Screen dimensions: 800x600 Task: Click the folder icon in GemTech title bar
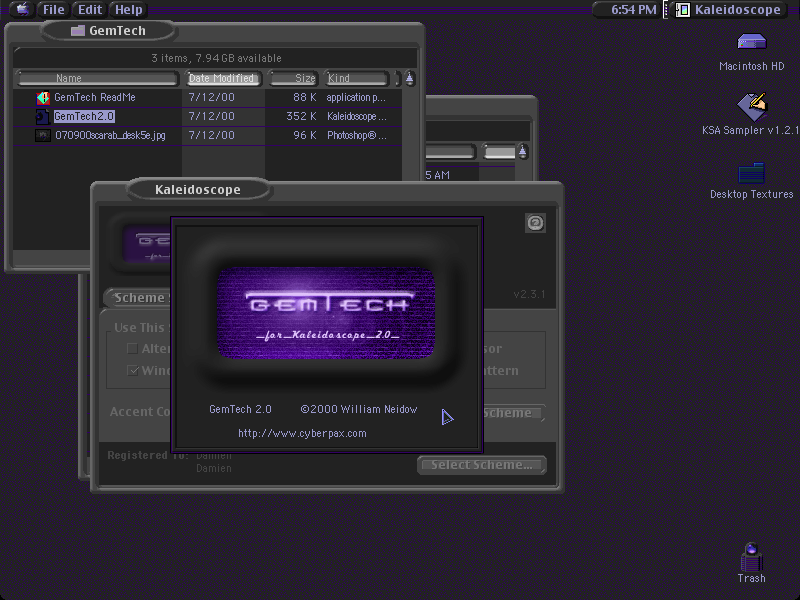(78, 31)
